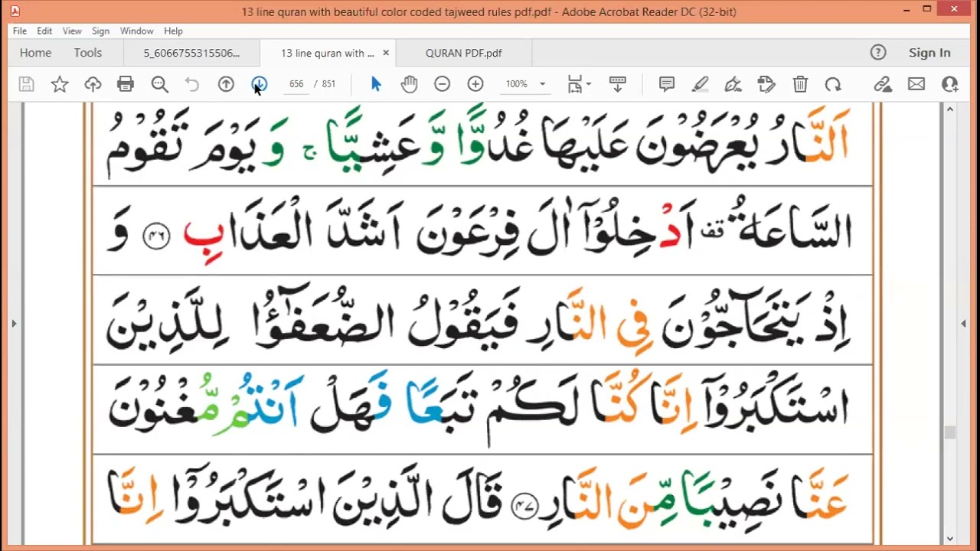Viewport: 980px width, 551px height.
Task: Switch to the Home tab
Action: click(x=36, y=53)
